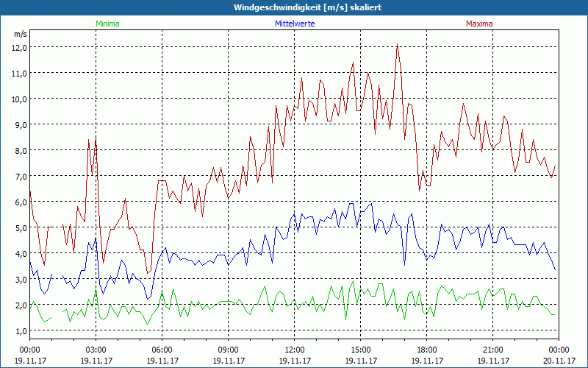
Task: Click the '8,0' y-axis value
Action: point(21,151)
